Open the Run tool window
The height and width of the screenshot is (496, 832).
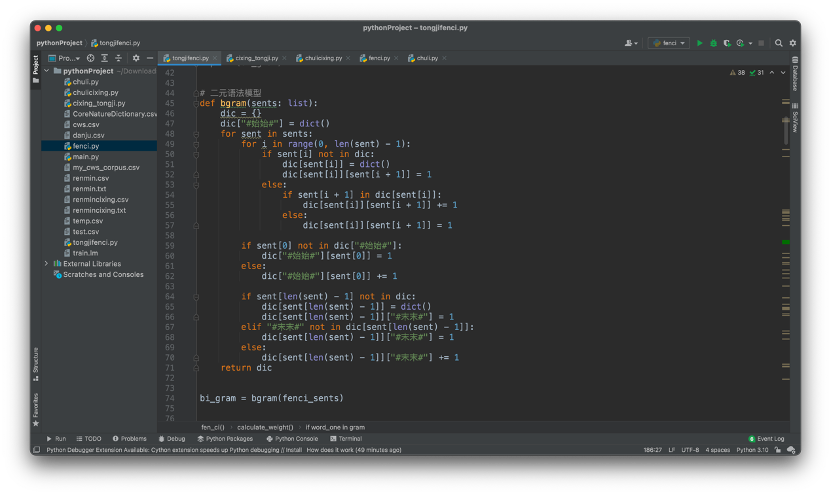coord(56,439)
